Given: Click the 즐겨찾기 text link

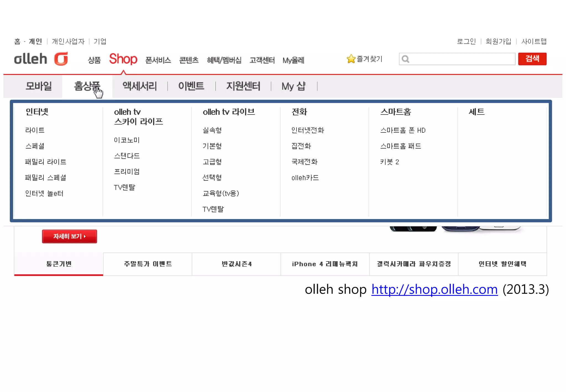Looking at the screenshot, I should pos(370,59).
